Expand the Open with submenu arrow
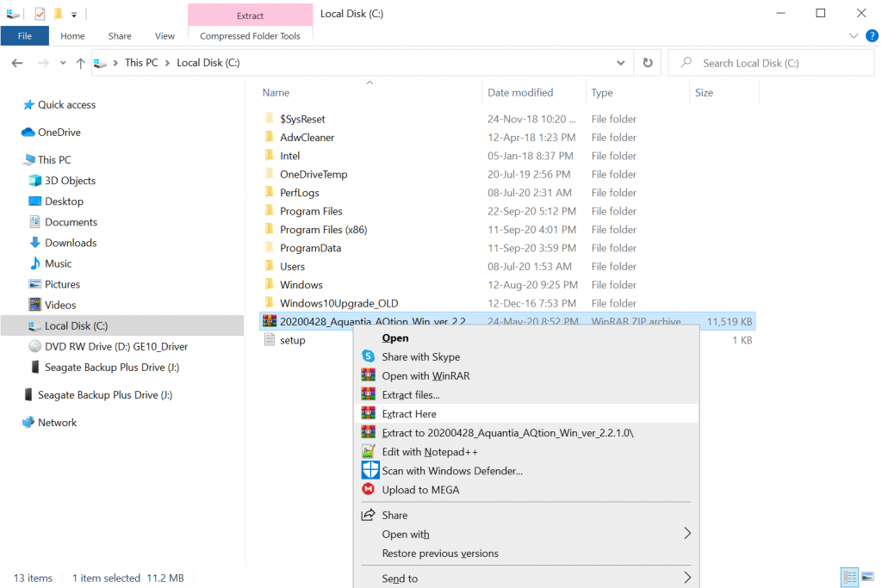Viewport: 882px width, 588px height. click(686, 534)
